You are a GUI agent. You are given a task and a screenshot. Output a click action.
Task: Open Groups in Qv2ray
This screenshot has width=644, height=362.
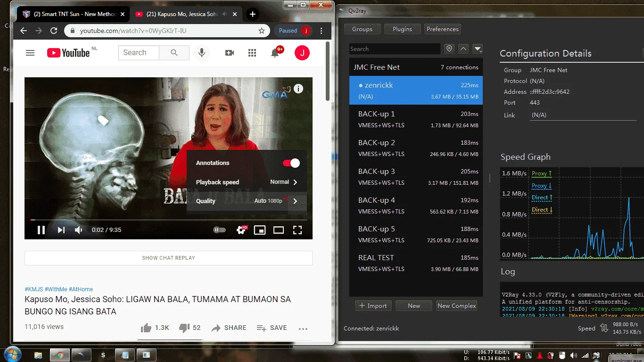pos(362,29)
